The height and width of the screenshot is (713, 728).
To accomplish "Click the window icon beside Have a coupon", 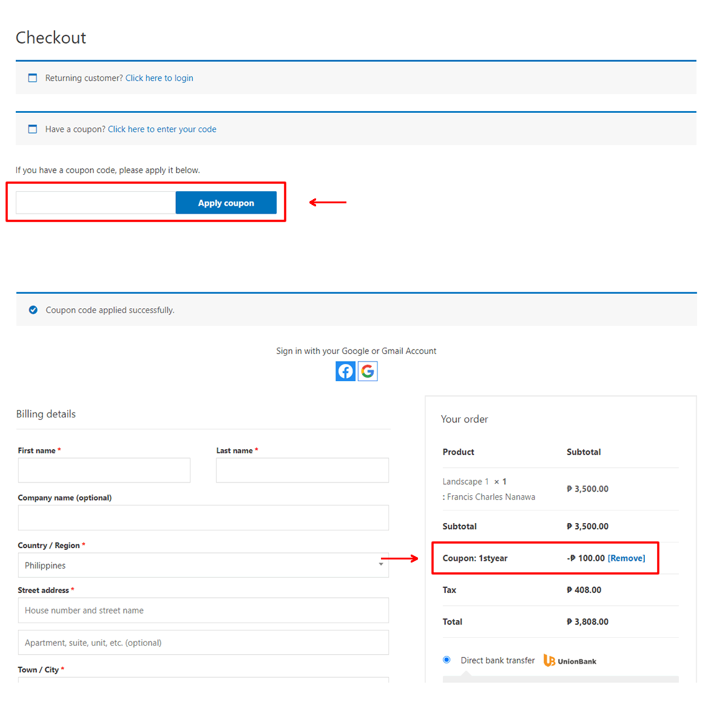I will [33, 129].
